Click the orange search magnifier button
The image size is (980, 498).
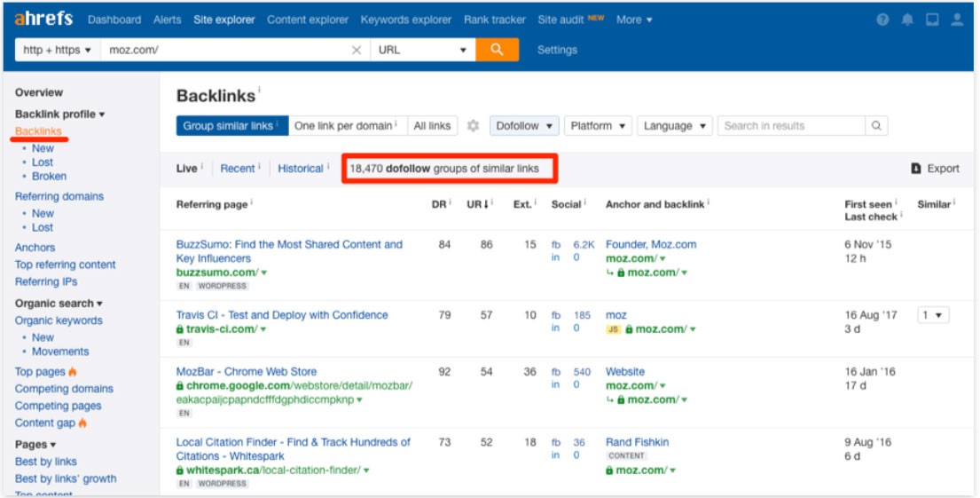(x=497, y=50)
